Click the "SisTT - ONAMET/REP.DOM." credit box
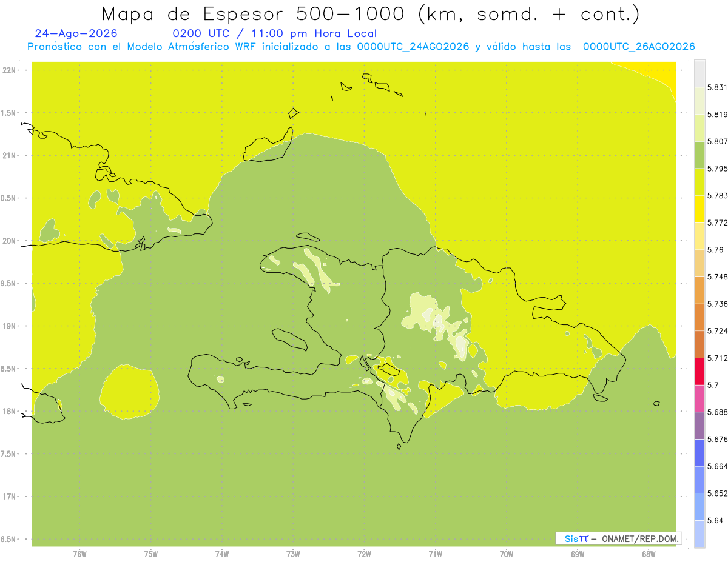 (619, 538)
